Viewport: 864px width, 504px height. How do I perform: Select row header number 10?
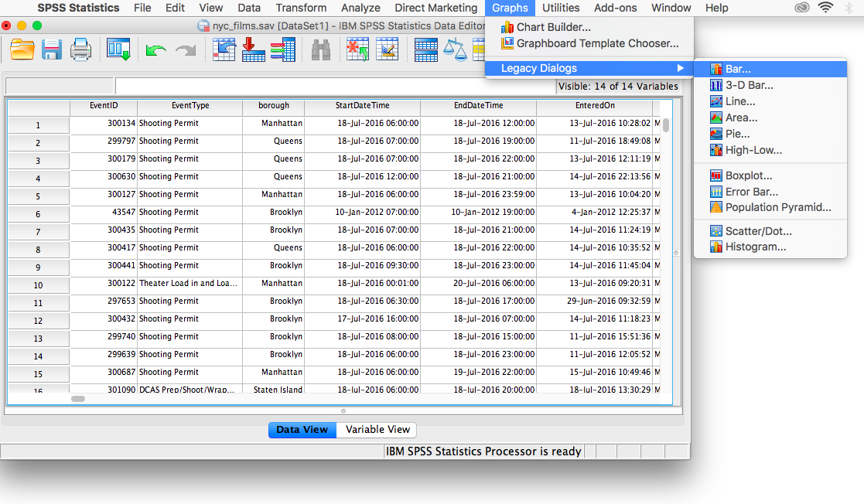pos(38,285)
